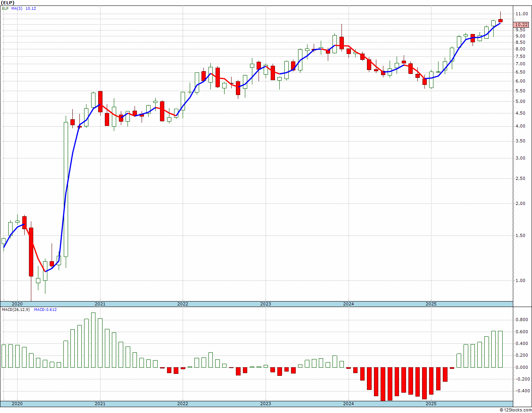Click 2022 on the price chart time axis
The image size is (532, 413).
tap(183, 304)
